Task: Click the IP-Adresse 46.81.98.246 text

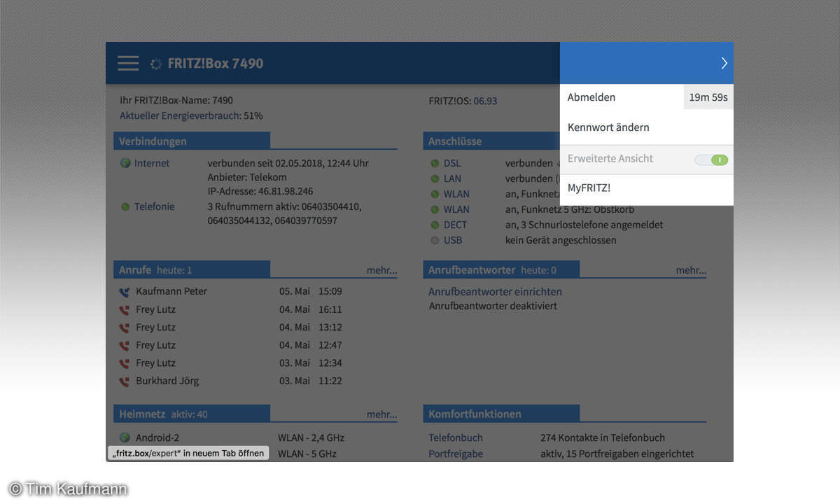Action: coord(260,191)
